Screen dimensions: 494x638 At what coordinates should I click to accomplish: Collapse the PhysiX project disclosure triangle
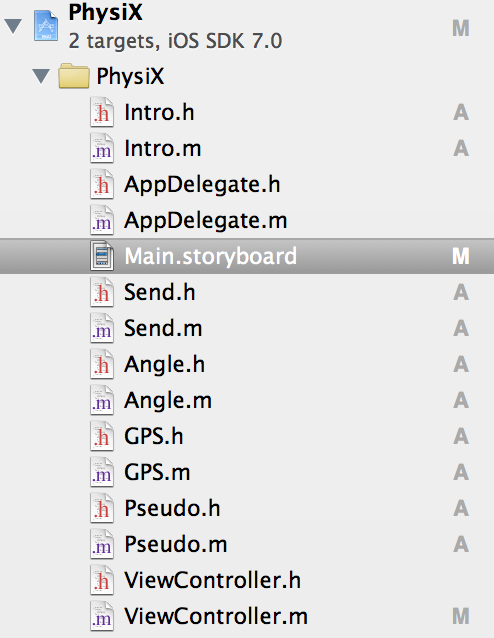[13, 26]
